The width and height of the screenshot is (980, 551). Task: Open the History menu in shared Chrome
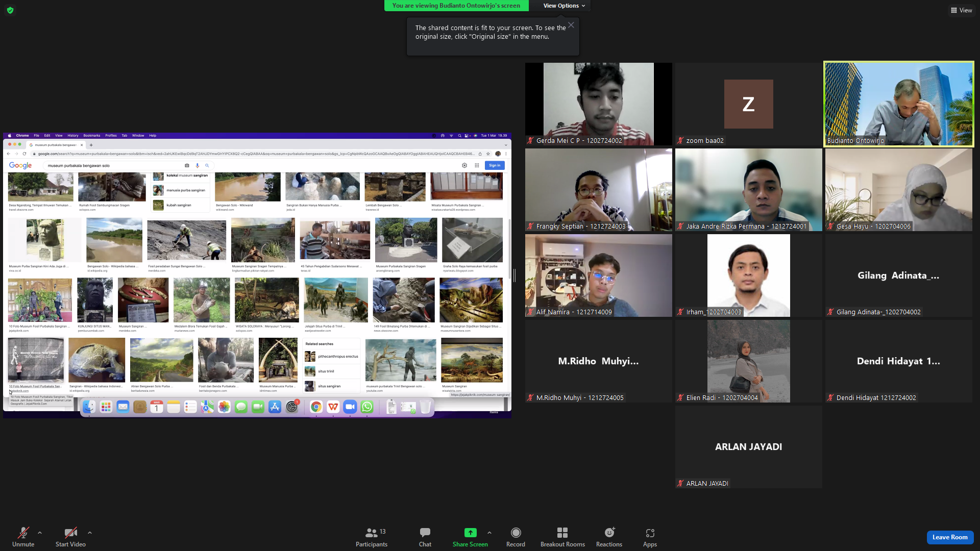pos(73,136)
